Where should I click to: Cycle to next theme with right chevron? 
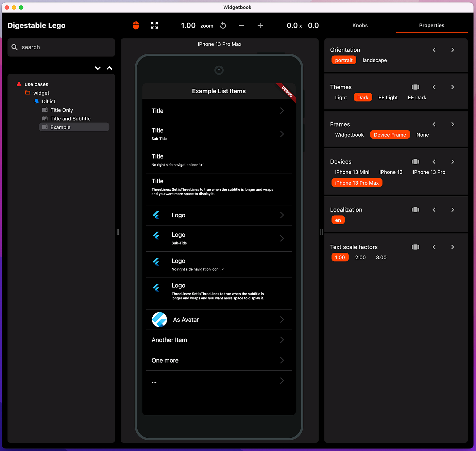(x=453, y=87)
